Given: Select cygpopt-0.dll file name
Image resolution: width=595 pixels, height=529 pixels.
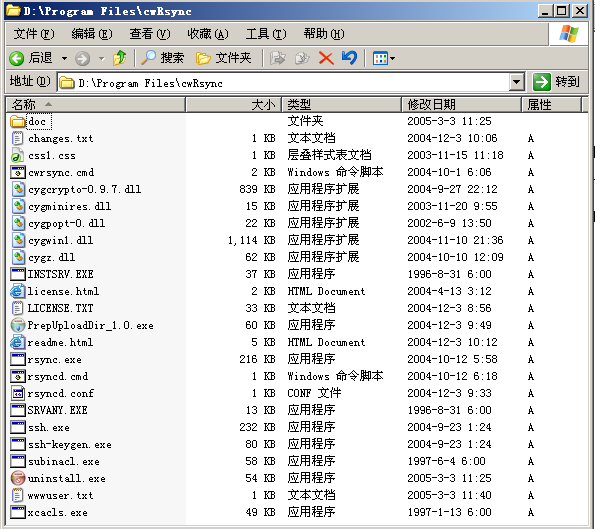Looking at the screenshot, I should [66, 224].
